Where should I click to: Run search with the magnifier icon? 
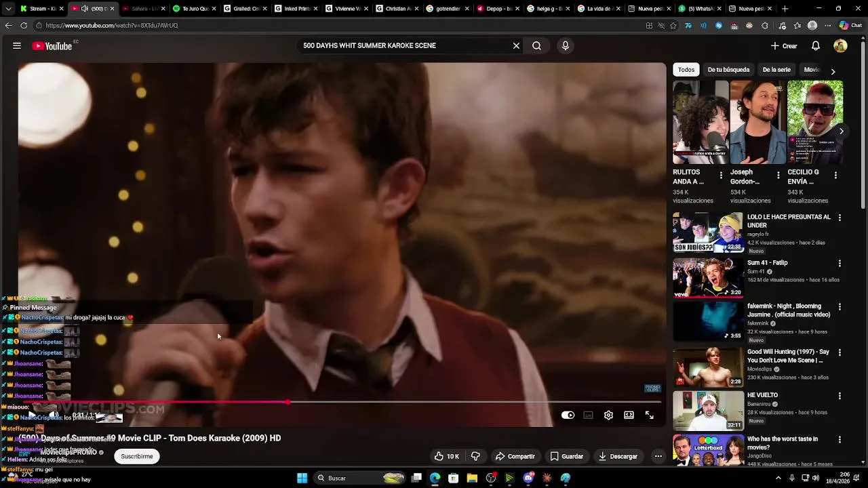tap(536, 46)
